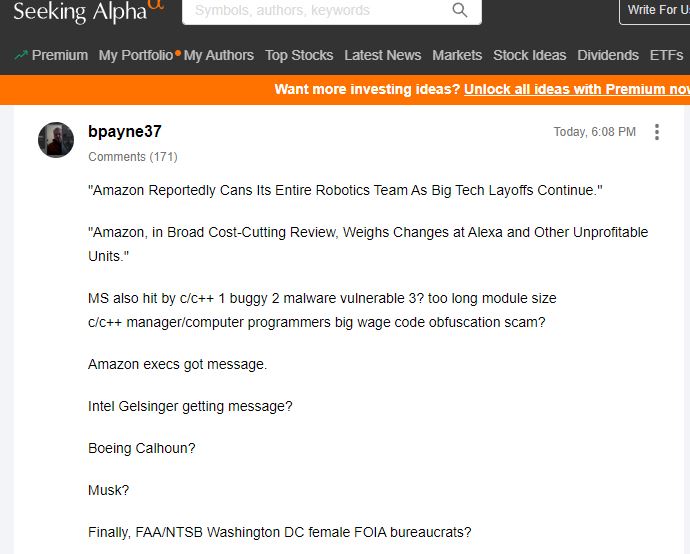690x554 pixels.
Task: Open the bpayne37 username profile link
Action: [125, 131]
